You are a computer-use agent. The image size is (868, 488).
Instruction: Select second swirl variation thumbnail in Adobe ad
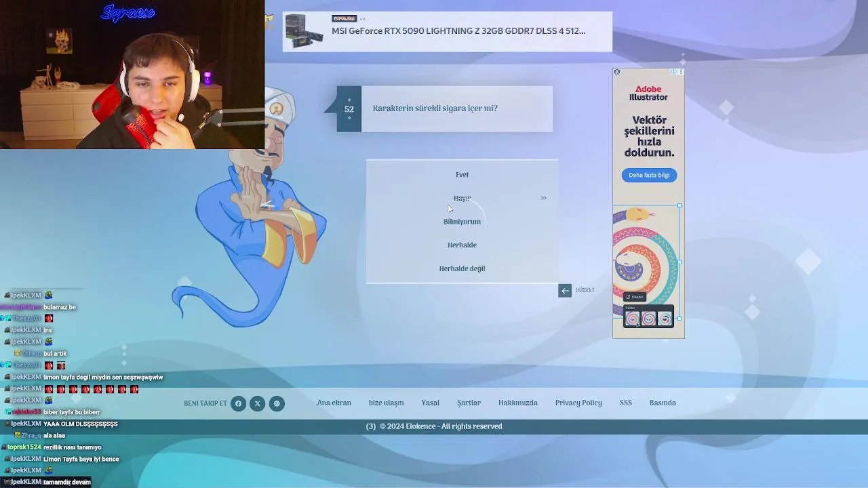648,319
